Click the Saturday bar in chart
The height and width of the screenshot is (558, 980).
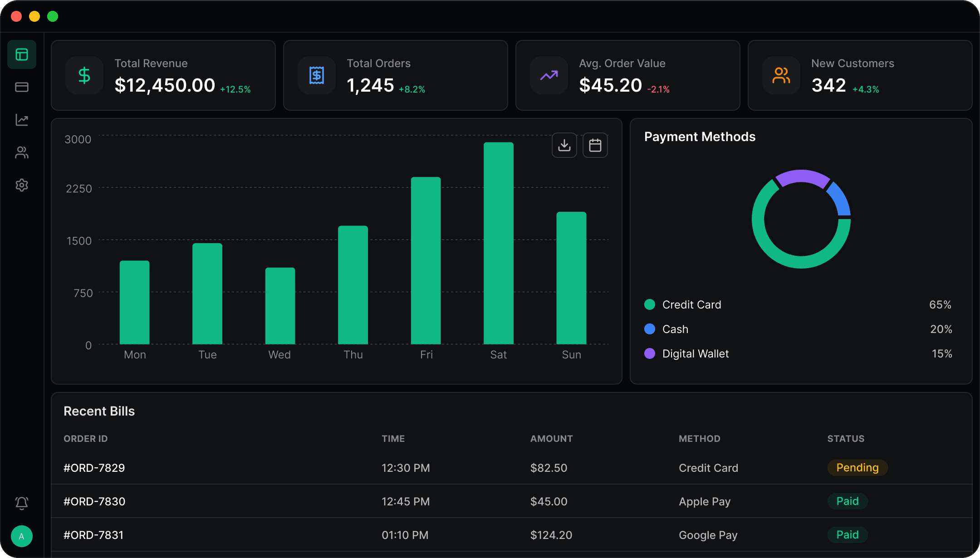[499, 243]
